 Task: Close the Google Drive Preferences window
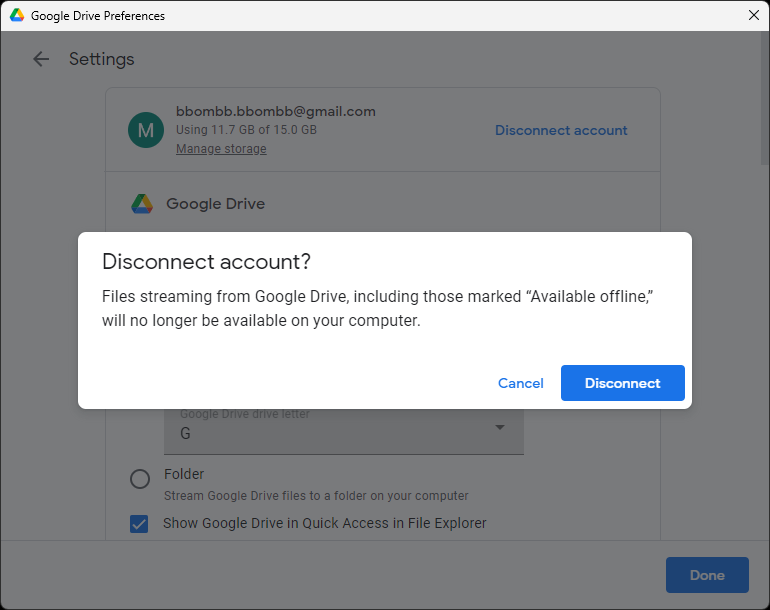(753, 15)
